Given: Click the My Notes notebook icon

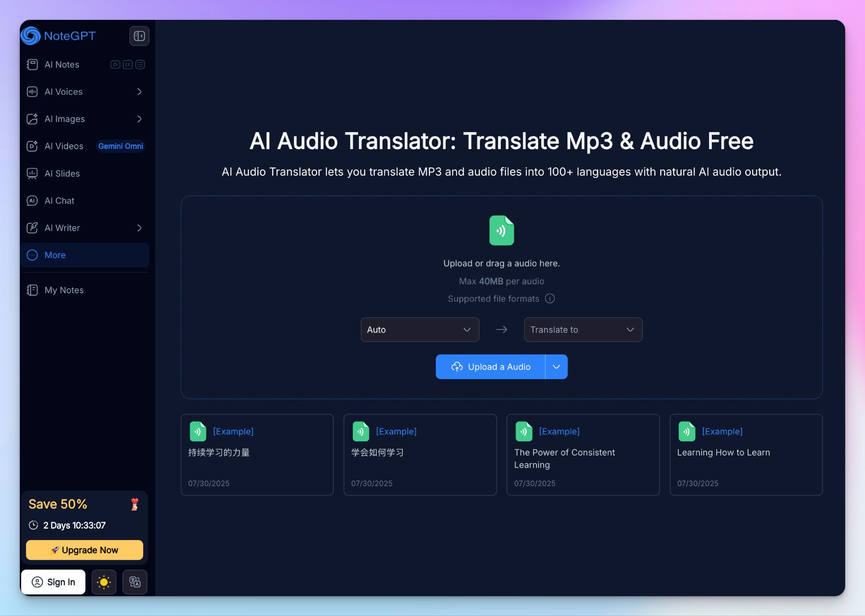Looking at the screenshot, I should tap(32, 290).
